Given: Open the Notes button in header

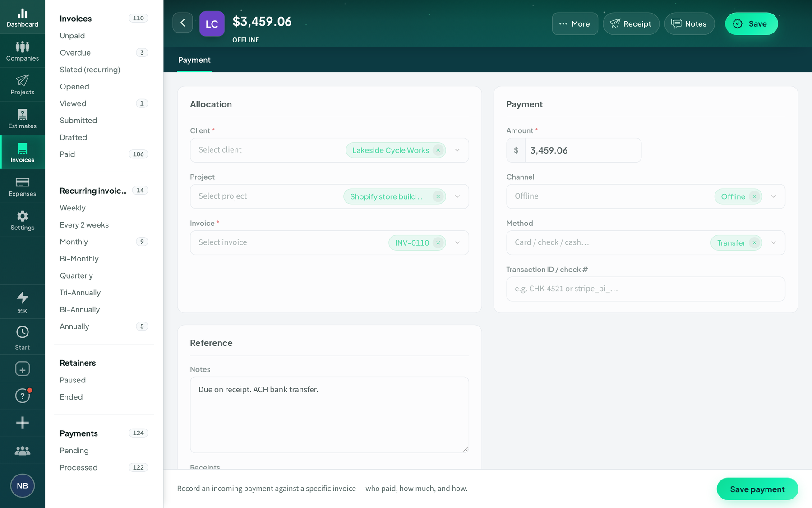Looking at the screenshot, I should [x=689, y=24].
